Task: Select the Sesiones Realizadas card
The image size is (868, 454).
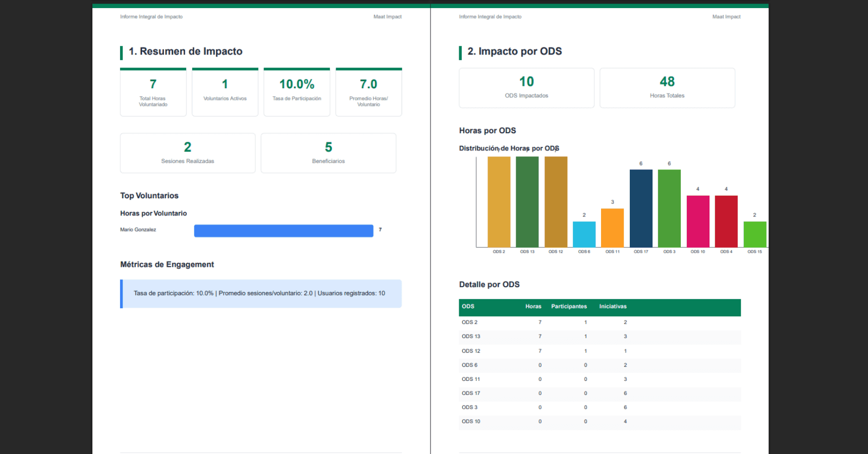Action: (x=187, y=152)
